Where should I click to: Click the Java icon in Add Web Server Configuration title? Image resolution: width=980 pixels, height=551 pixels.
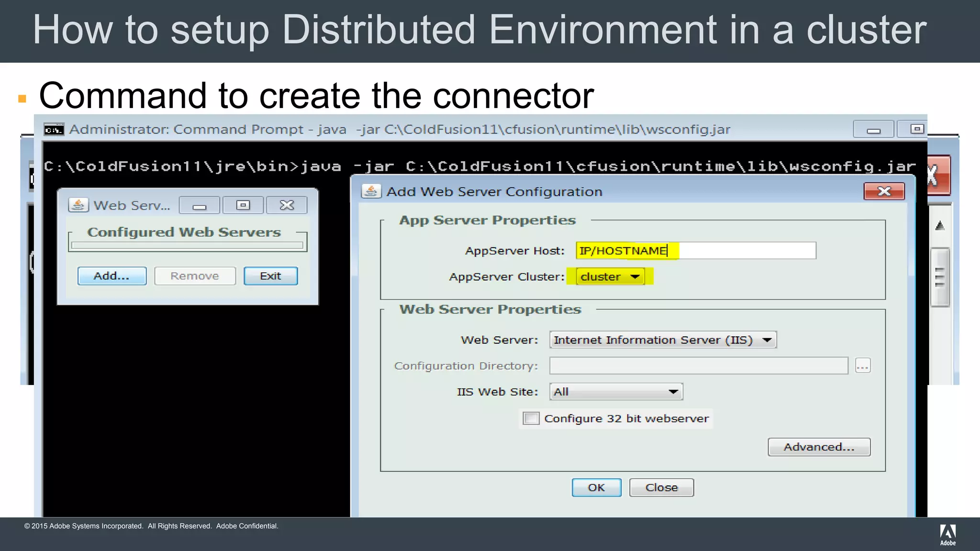click(x=371, y=191)
